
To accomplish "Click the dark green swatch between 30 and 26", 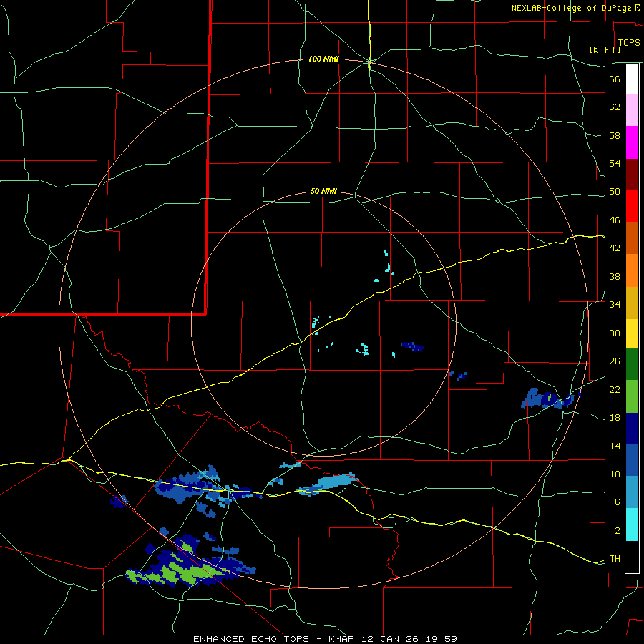I will click(632, 364).
